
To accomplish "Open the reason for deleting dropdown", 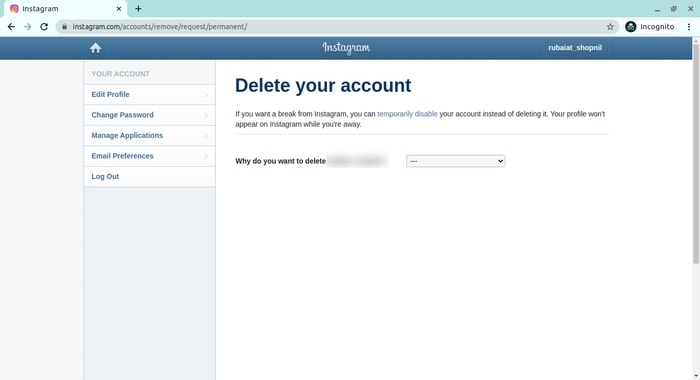I will tap(455, 161).
